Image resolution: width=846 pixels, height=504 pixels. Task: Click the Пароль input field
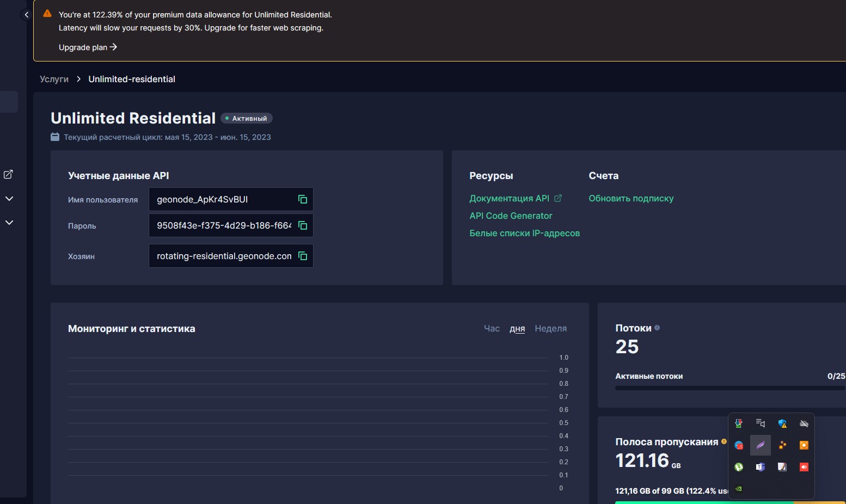coord(231,225)
